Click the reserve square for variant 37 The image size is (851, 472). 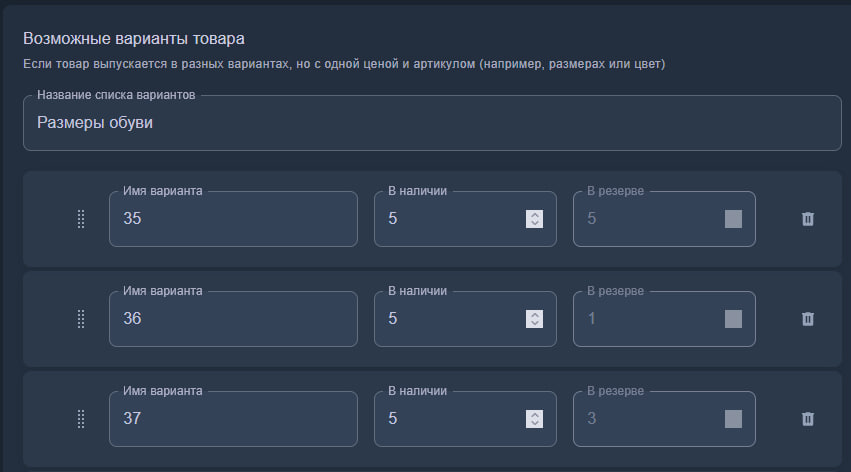click(x=733, y=419)
